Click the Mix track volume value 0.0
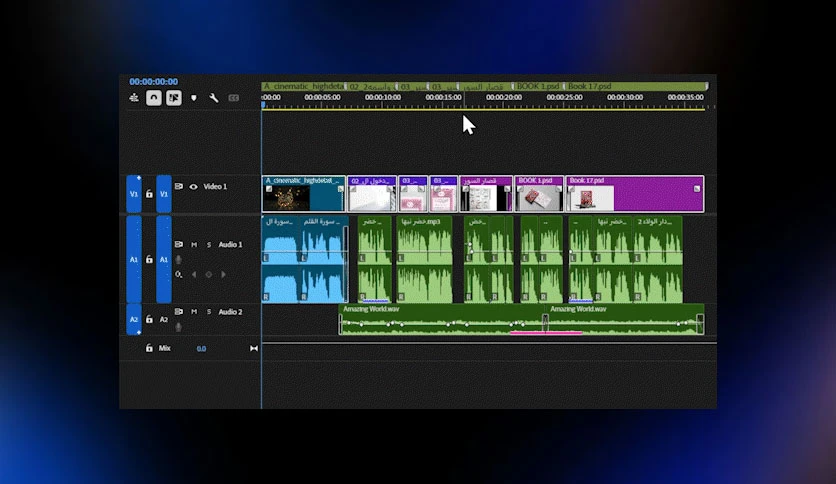This screenshot has height=484, width=836. click(x=201, y=349)
